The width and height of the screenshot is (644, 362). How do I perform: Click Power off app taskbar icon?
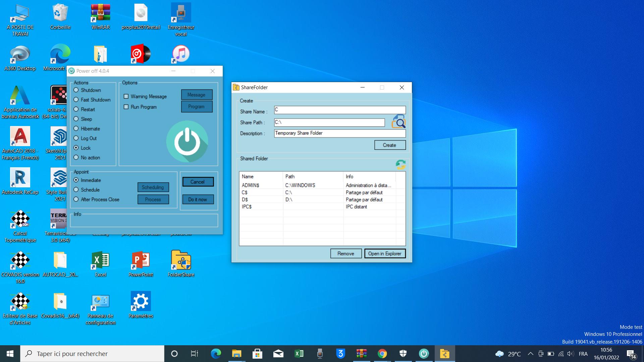click(x=424, y=354)
